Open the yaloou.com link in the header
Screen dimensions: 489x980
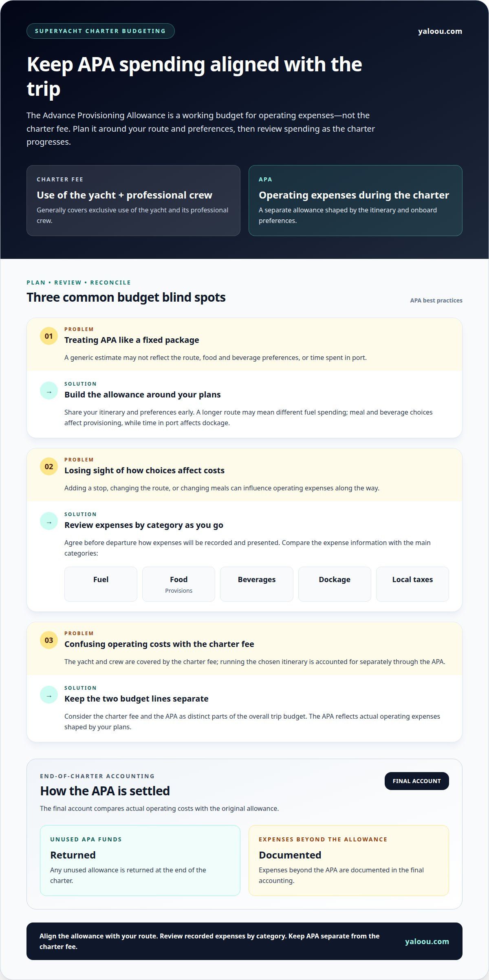pyautogui.click(x=440, y=31)
